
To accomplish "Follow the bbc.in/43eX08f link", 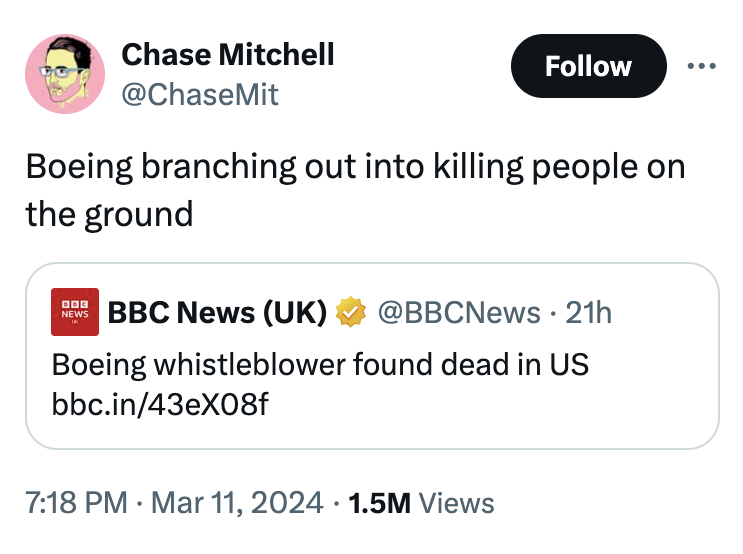I will coord(160,405).
